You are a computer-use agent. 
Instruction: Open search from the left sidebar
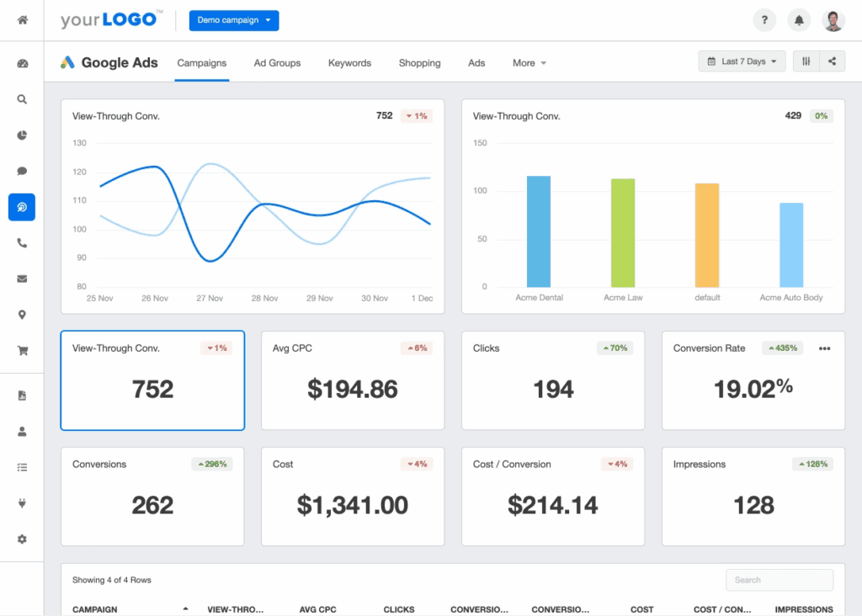21,98
